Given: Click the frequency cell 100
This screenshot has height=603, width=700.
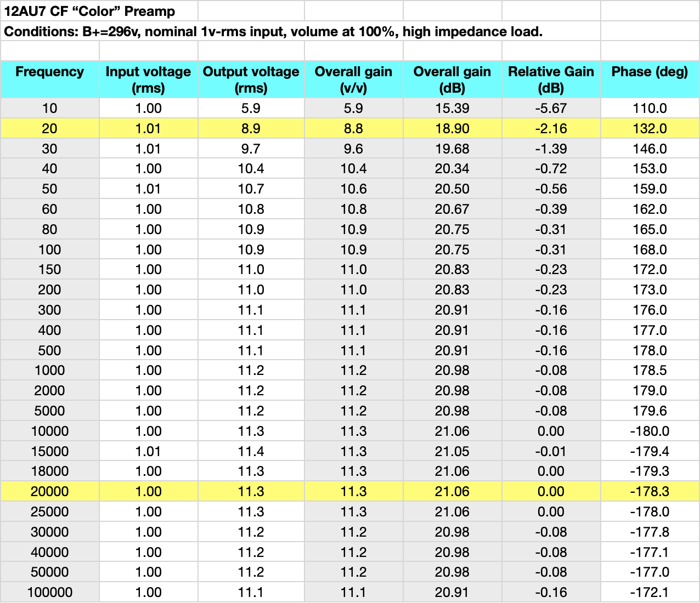Looking at the screenshot, I should click(x=50, y=249).
